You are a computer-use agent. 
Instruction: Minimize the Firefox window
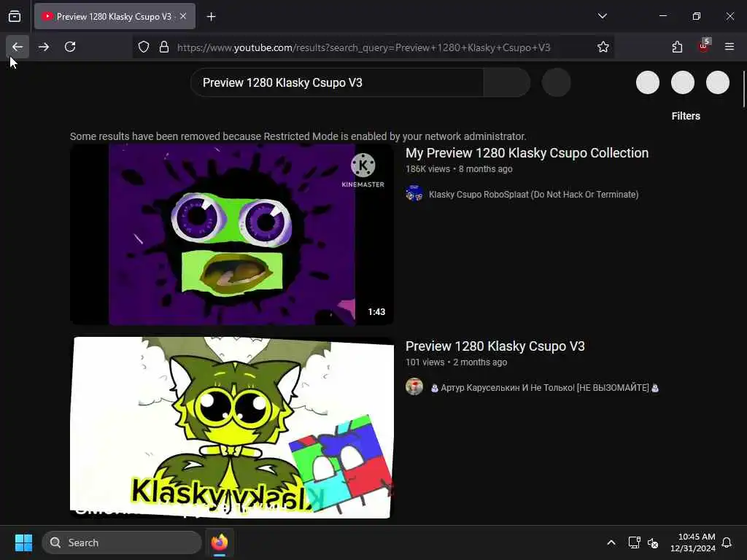663,16
